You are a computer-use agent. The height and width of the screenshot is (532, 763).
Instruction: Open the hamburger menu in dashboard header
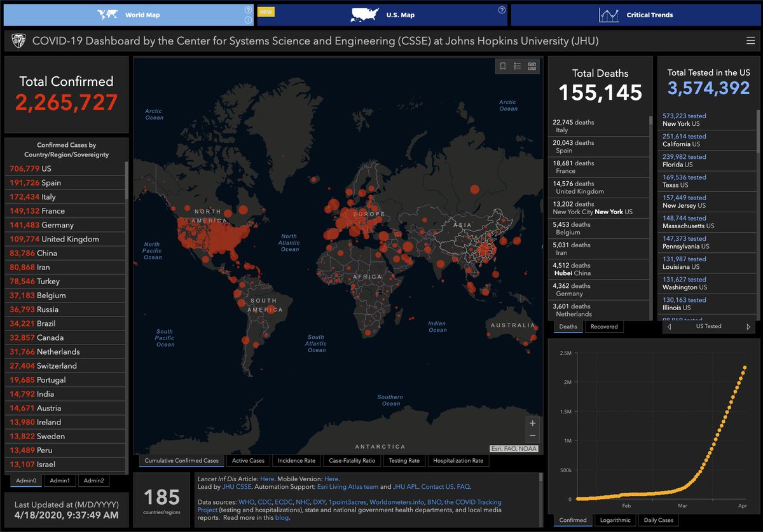pos(751,41)
